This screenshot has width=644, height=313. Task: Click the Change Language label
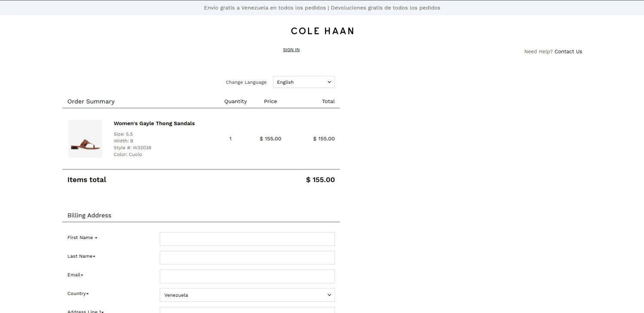pos(246,82)
